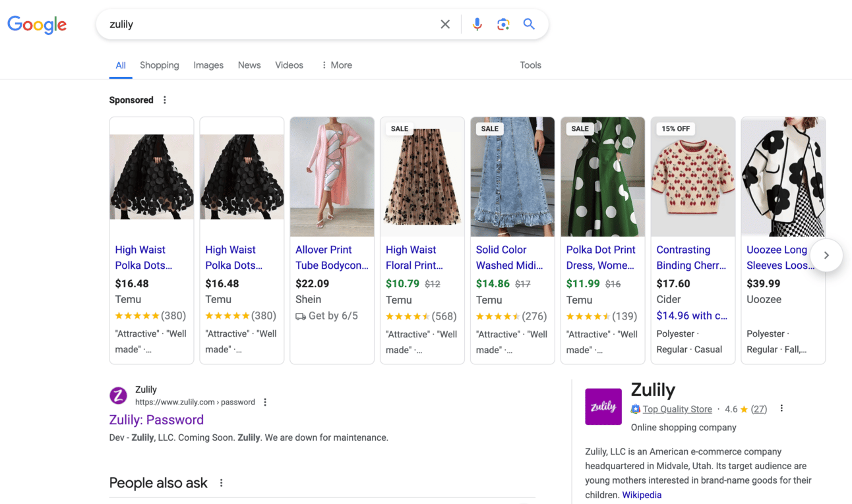Click the https://www.zulily.com › password URL
Viewport: 852px width, 504px height.
click(195, 402)
